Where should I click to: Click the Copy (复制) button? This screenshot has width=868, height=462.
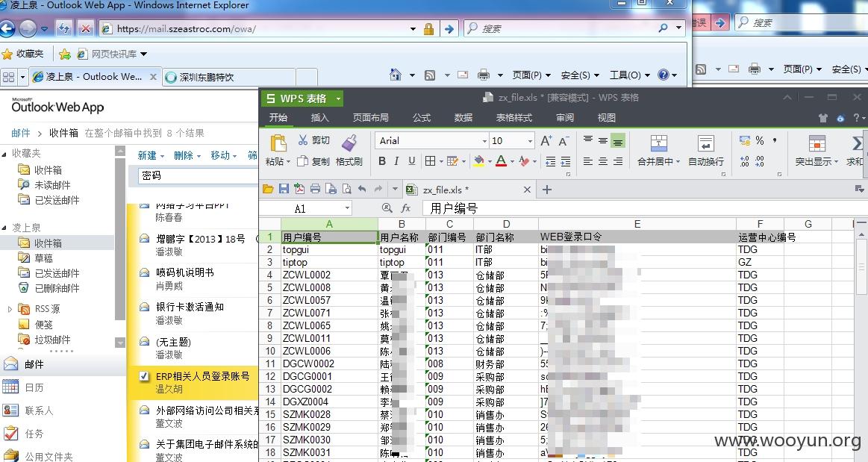[314, 161]
